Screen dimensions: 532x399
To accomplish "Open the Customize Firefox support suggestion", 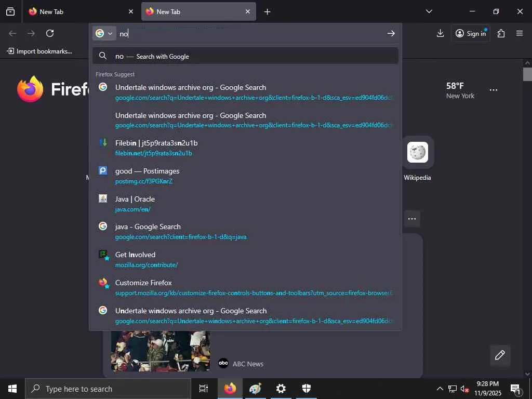I will (x=245, y=288).
